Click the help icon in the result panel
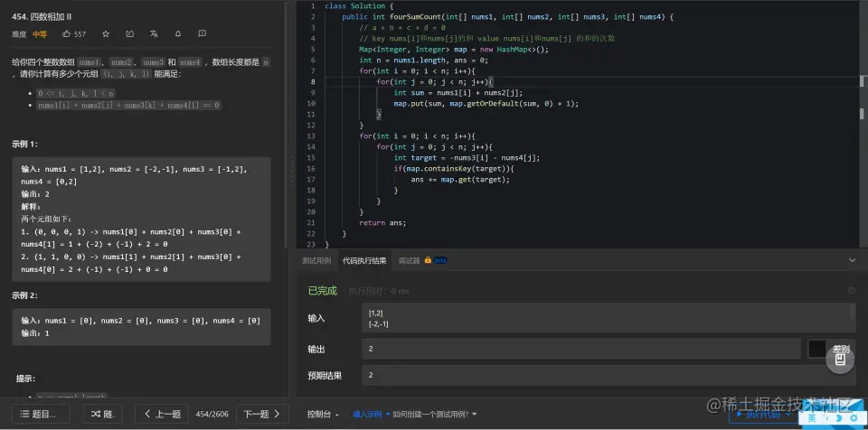Image resolution: width=868 pixels, height=430 pixels. (x=852, y=290)
